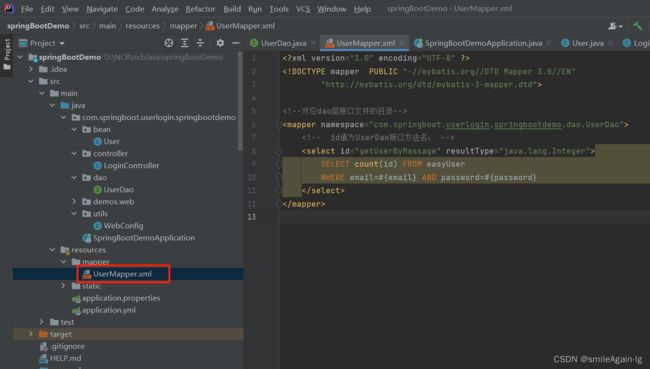
Task: Open application.yml in the project tree
Action: [109, 310]
